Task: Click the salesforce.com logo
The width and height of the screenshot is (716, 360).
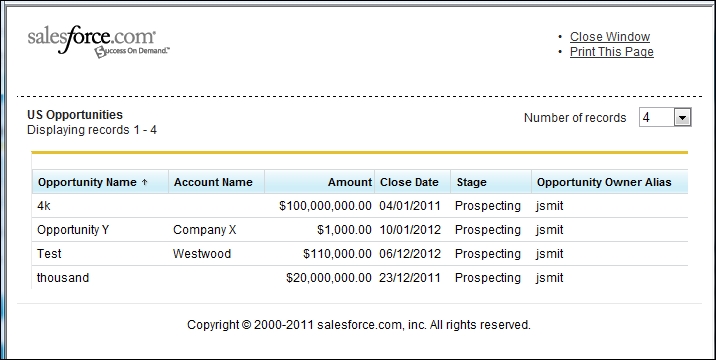Action: point(98,42)
